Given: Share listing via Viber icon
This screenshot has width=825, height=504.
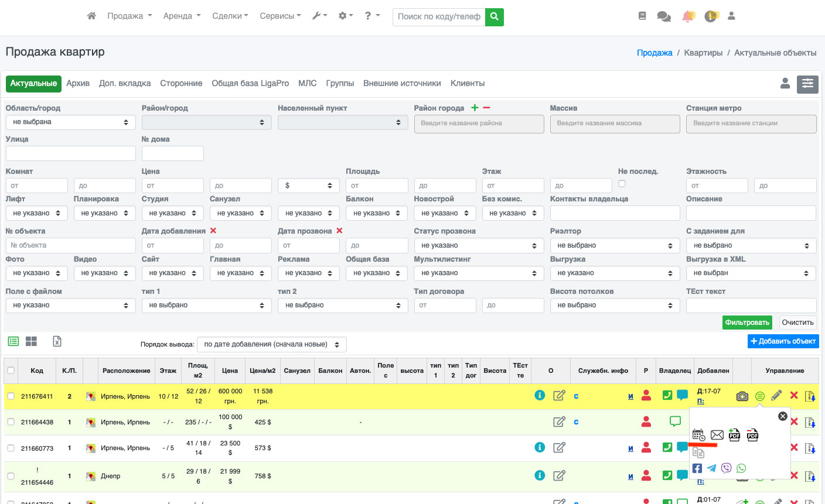Looking at the screenshot, I should coord(727,468).
